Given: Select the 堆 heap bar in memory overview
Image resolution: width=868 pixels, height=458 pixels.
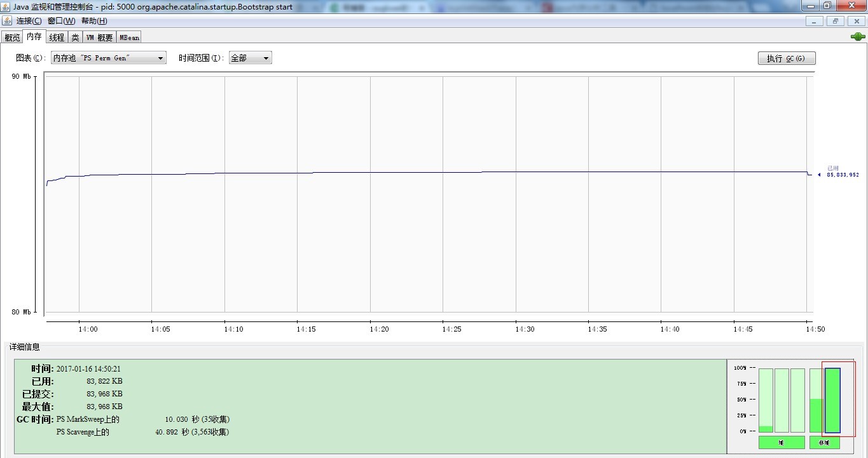Looking at the screenshot, I should [781, 442].
